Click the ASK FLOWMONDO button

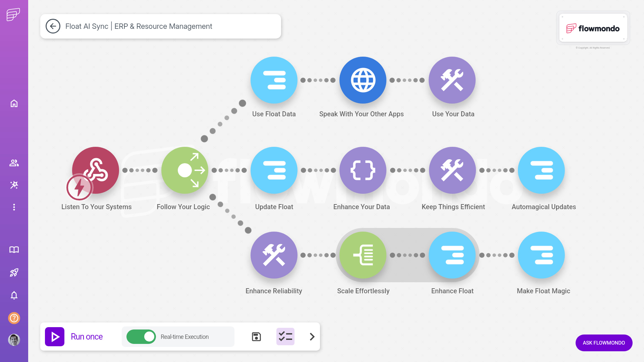(x=604, y=343)
